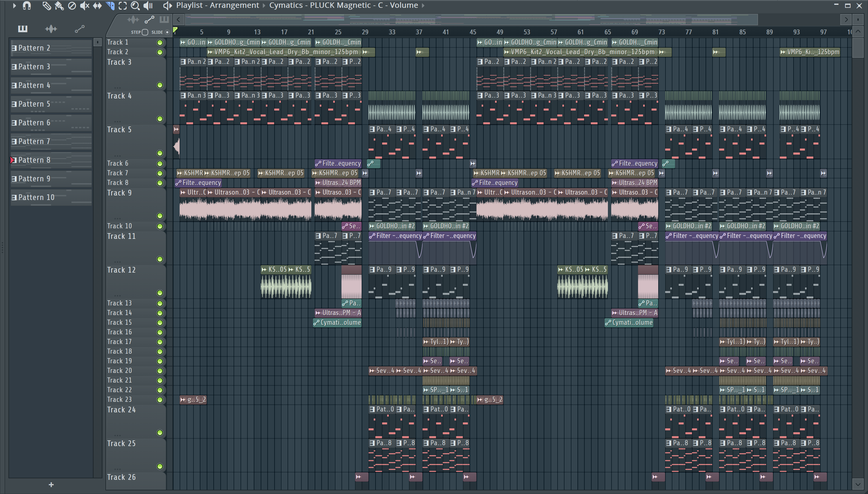Open the Cymati..olume clip menu on Track 15
Image resolution: width=868 pixels, height=494 pixels.
[x=316, y=323]
